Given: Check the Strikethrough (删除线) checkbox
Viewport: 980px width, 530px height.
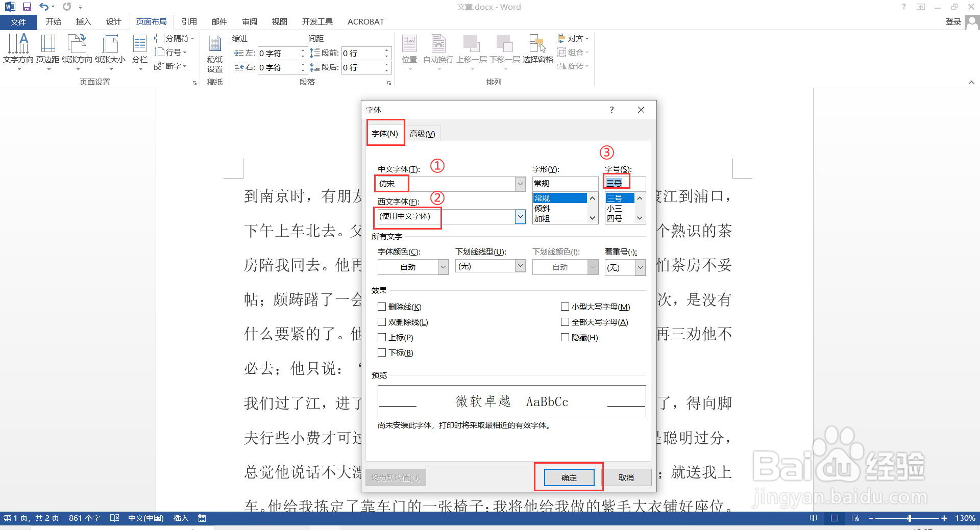Looking at the screenshot, I should pyautogui.click(x=382, y=307).
